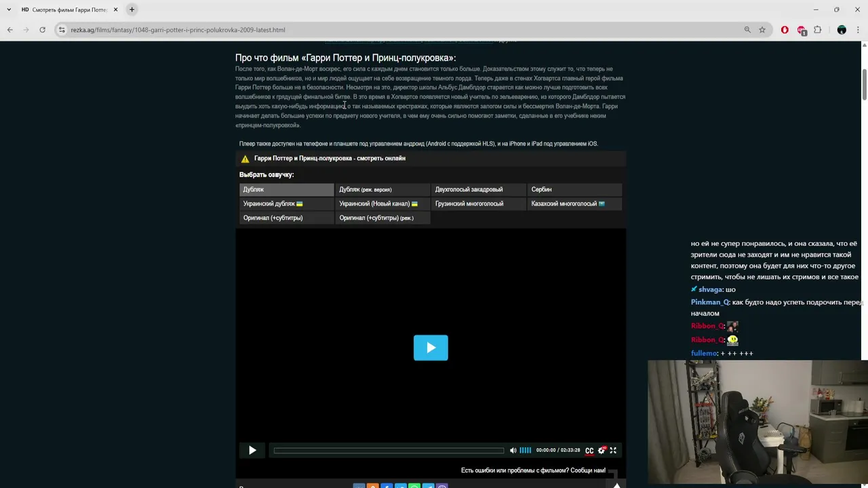Click the small play button in the player bar
This screenshot has width=868, height=488.
coord(252,450)
